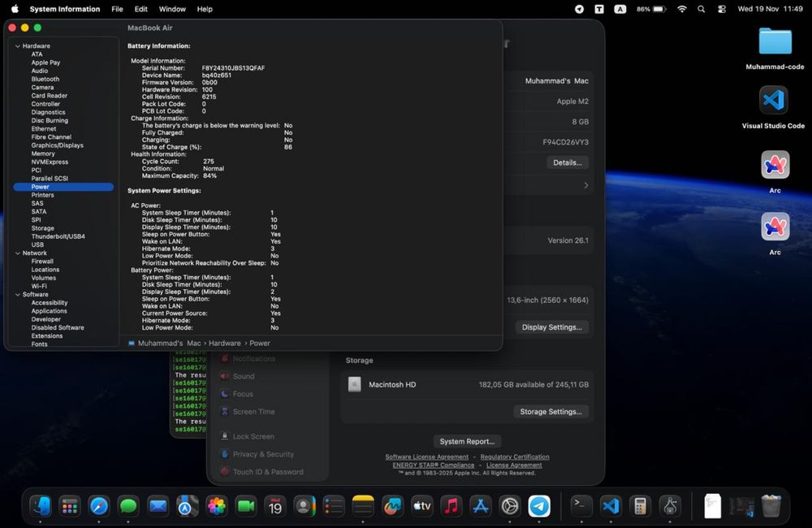
Task: Click the System Report... button
Action: tap(467, 441)
